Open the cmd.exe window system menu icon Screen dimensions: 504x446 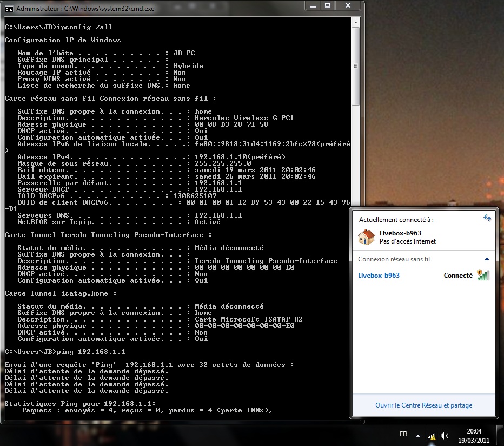(x=8, y=9)
